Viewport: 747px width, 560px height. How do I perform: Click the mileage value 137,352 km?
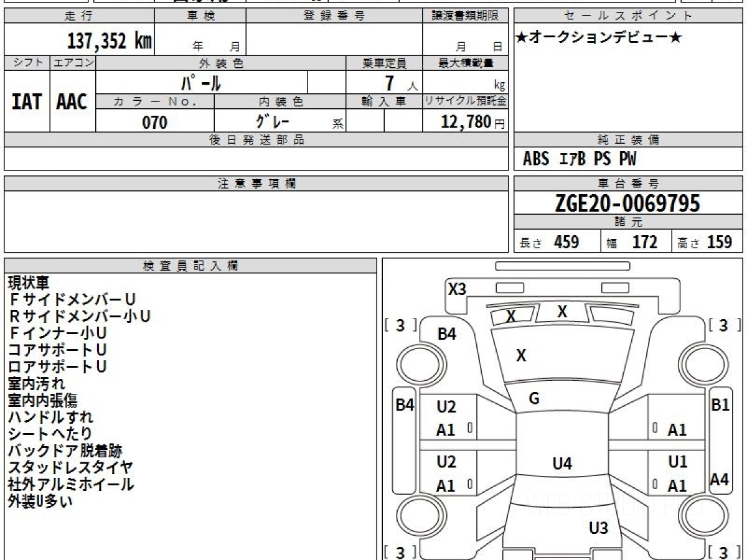point(110,41)
